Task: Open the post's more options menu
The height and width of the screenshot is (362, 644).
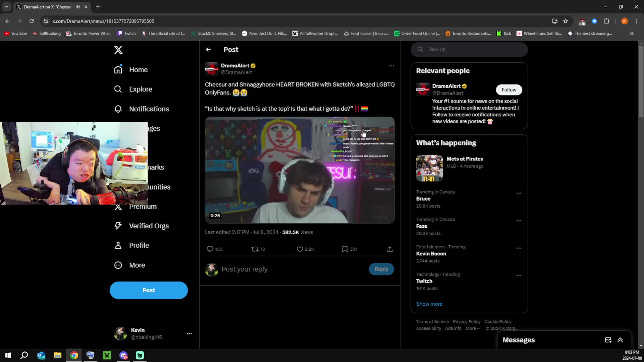Action: click(x=391, y=66)
